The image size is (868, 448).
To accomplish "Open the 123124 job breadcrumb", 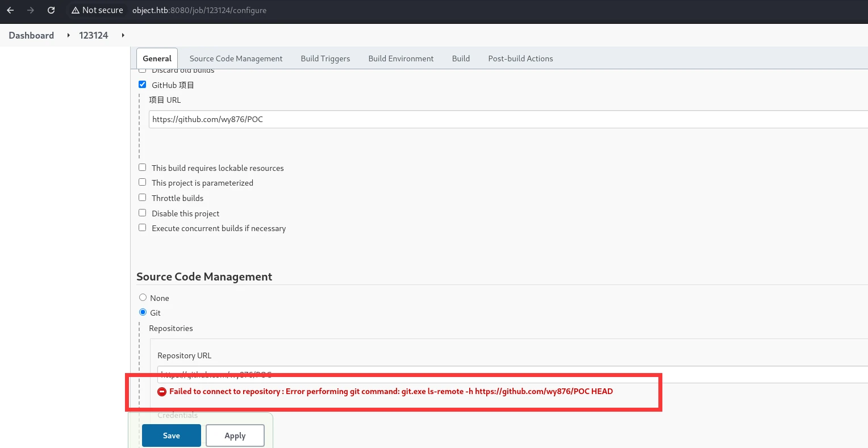I will point(94,35).
